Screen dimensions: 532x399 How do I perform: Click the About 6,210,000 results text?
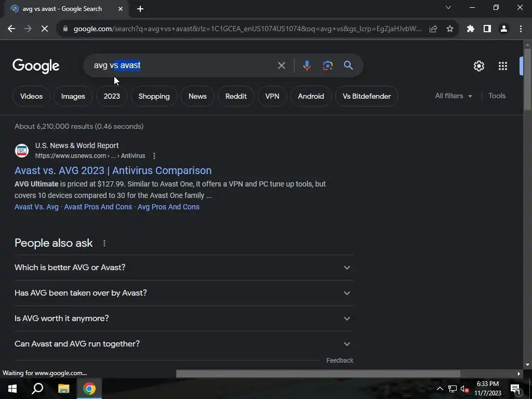[79, 127]
